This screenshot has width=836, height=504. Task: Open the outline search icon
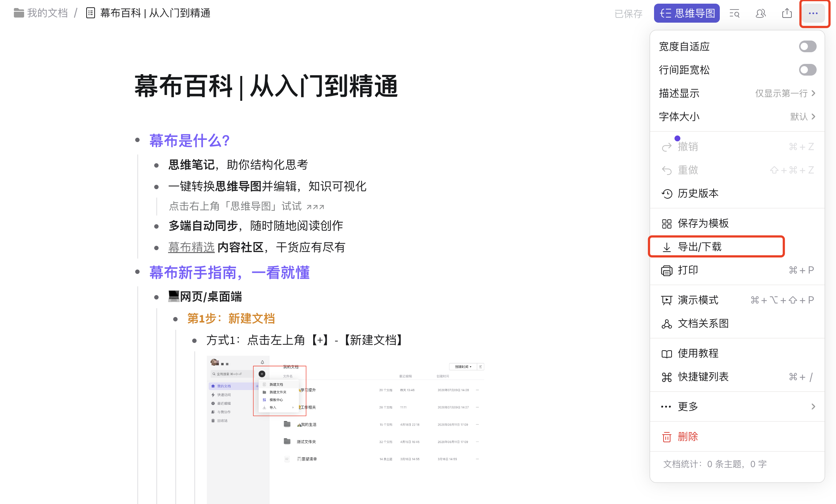734,14
